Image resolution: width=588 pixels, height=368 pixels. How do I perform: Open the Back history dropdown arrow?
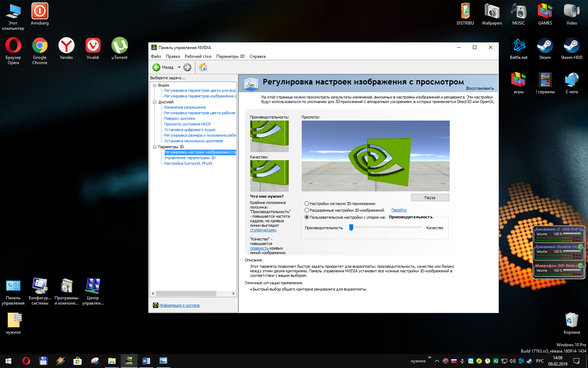(x=179, y=67)
